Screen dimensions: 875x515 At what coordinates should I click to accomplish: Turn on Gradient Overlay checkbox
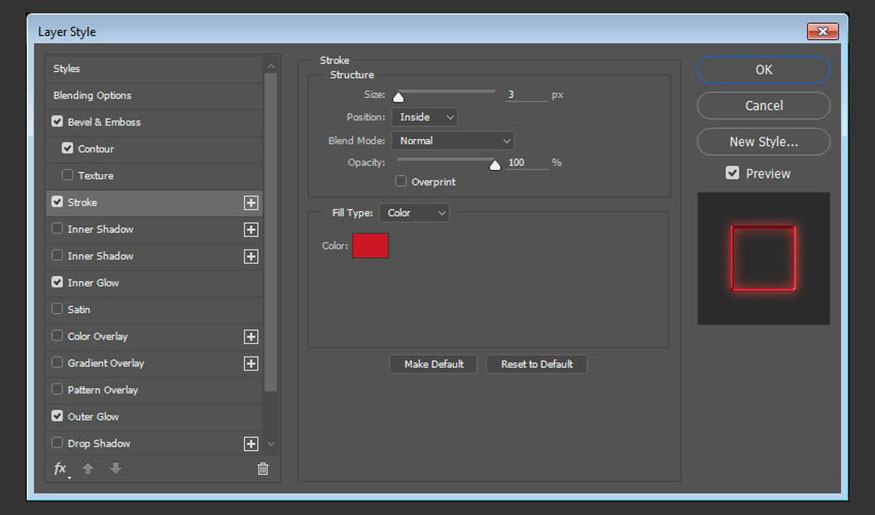(x=57, y=362)
